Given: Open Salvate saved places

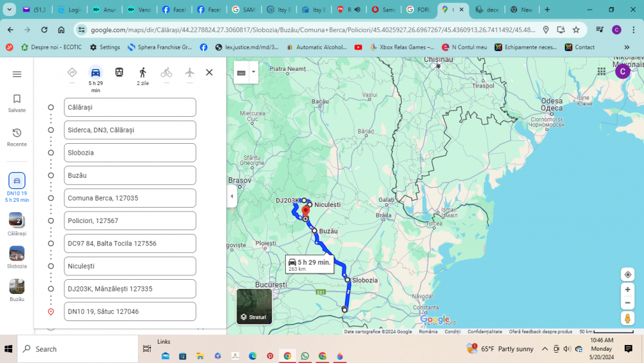Looking at the screenshot, I should [x=17, y=103].
